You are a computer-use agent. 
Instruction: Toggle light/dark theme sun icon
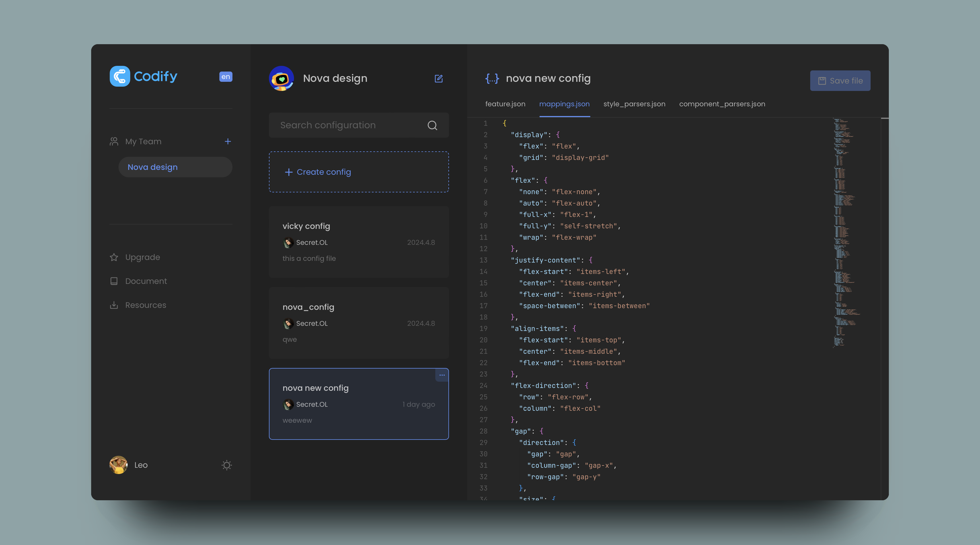click(x=226, y=465)
